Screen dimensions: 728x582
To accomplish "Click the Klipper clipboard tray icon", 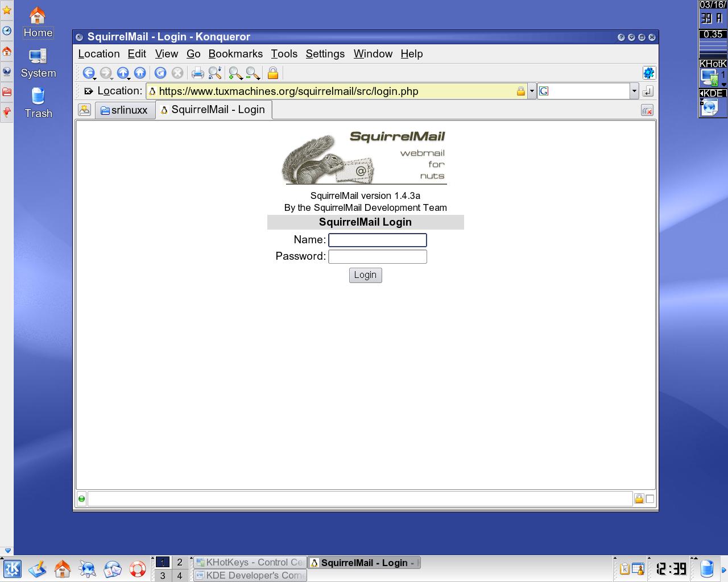I will 624,568.
